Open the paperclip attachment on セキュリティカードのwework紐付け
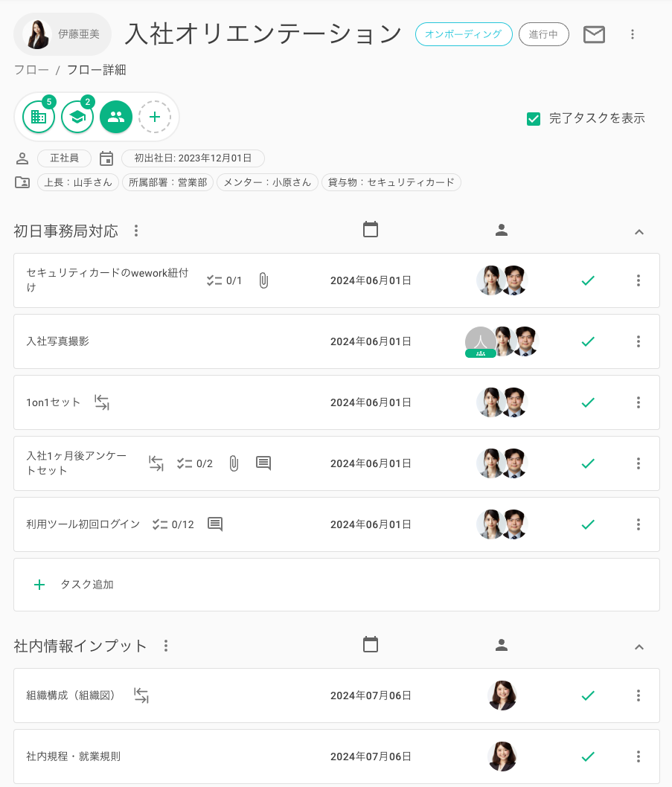 click(263, 280)
